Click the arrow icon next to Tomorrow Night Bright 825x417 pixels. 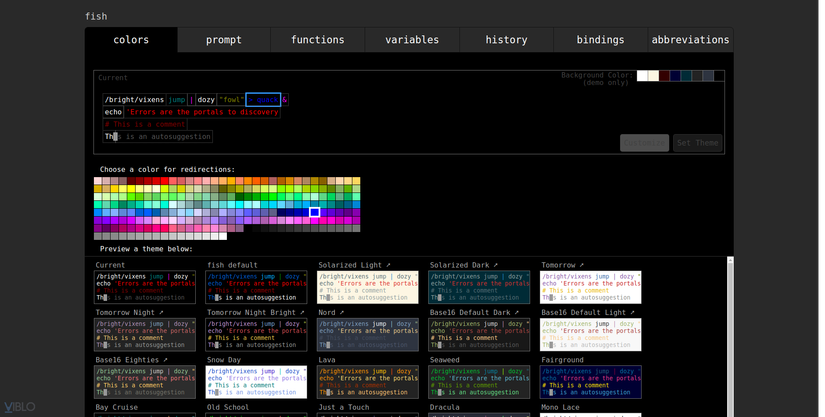[302, 313]
